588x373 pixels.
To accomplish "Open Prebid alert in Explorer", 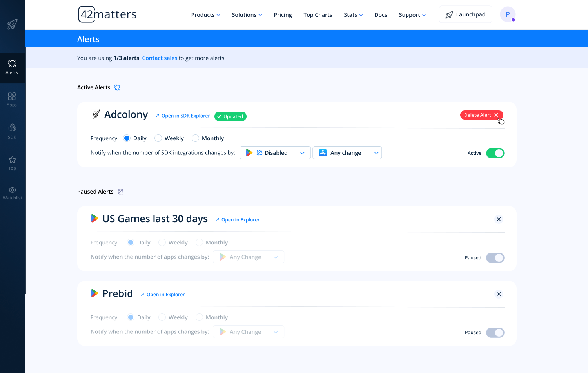I will click(x=163, y=295).
